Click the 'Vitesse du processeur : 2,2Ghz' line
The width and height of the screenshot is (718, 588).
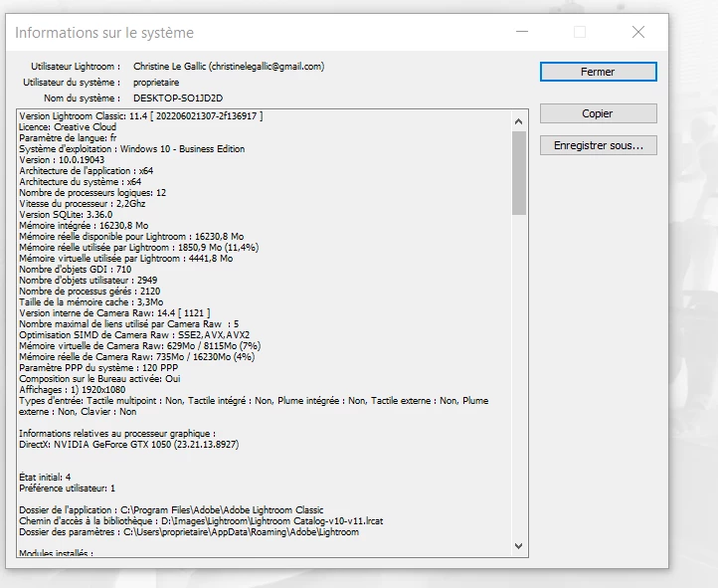[83, 204]
